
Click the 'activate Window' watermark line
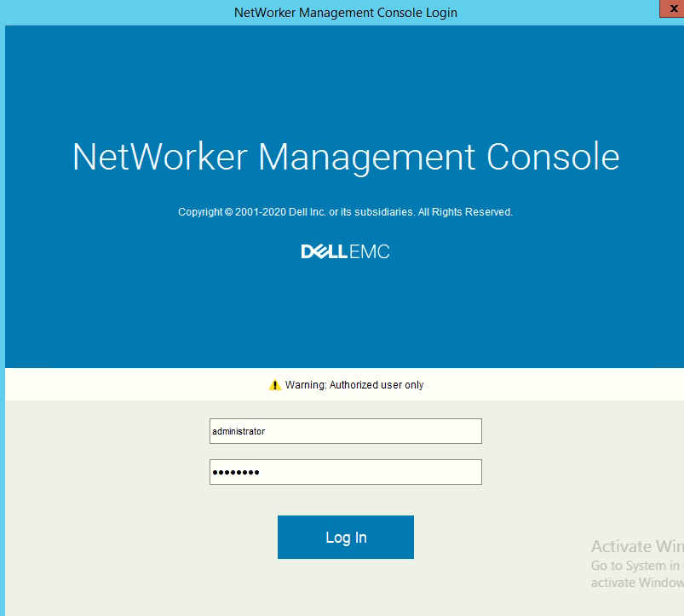(x=636, y=583)
